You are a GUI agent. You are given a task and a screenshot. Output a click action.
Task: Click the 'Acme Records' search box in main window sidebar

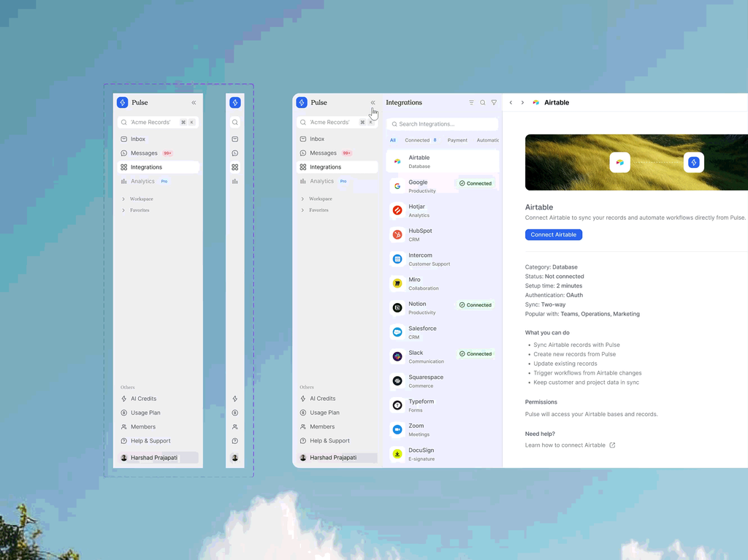pyautogui.click(x=337, y=122)
